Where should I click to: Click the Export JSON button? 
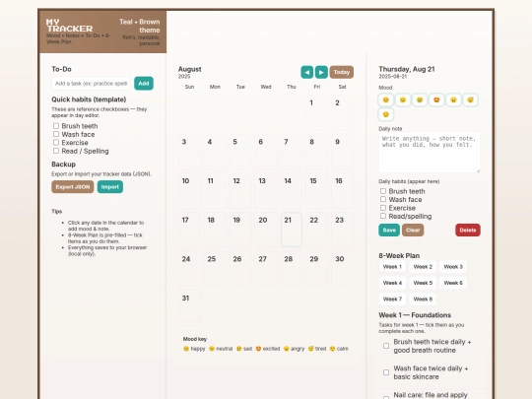[73, 187]
